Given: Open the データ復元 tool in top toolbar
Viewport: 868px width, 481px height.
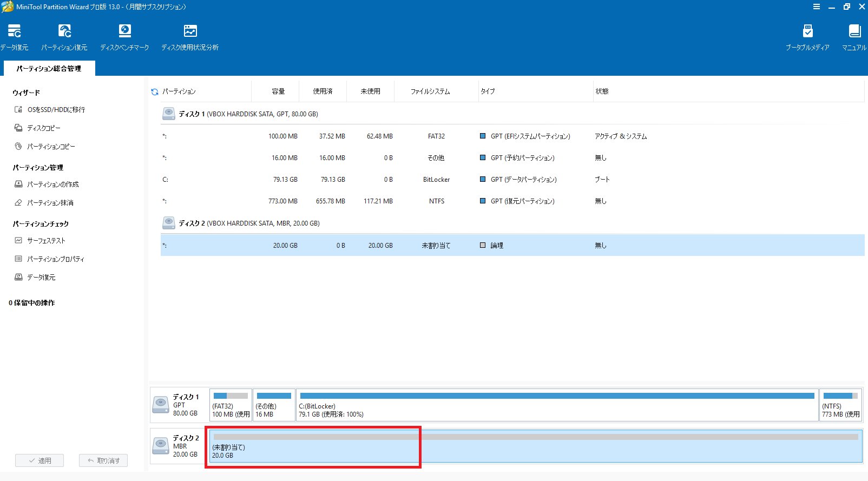Looking at the screenshot, I should pyautogui.click(x=15, y=37).
